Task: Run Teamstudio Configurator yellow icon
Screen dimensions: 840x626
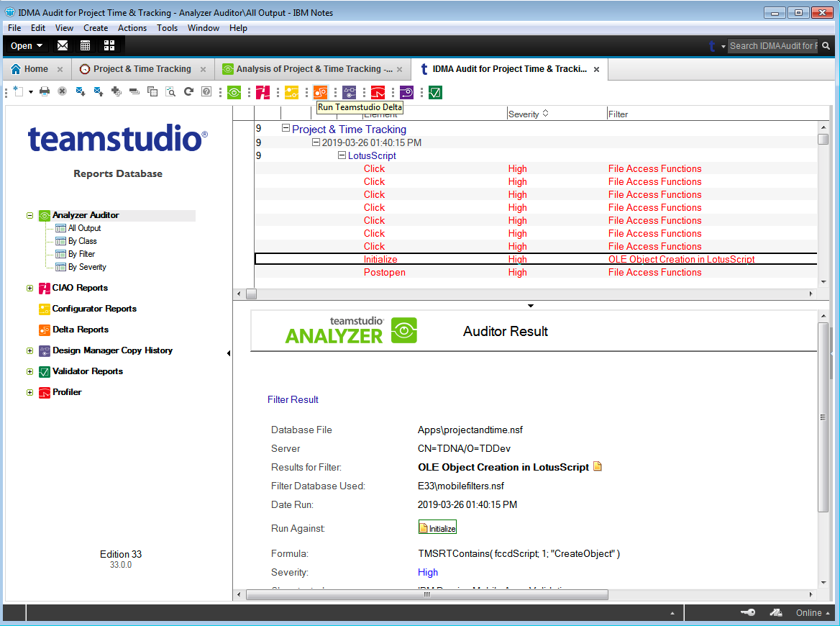Action: point(291,93)
